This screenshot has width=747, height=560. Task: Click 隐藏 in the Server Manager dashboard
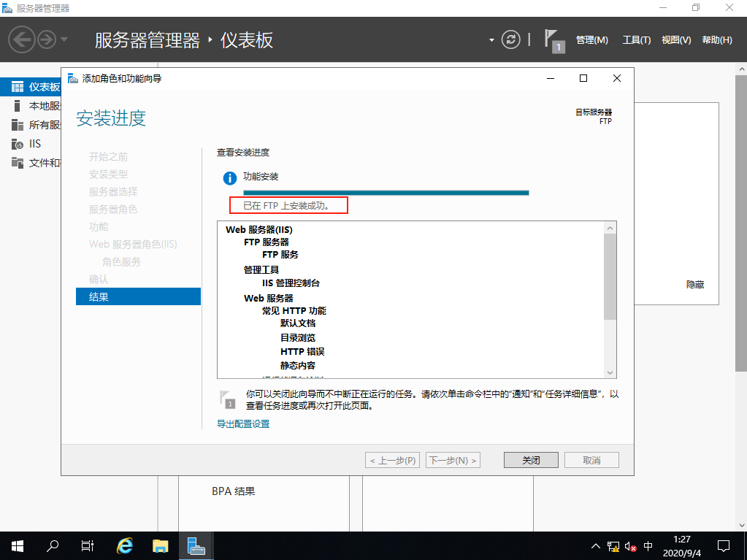click(x=695, y=284)
